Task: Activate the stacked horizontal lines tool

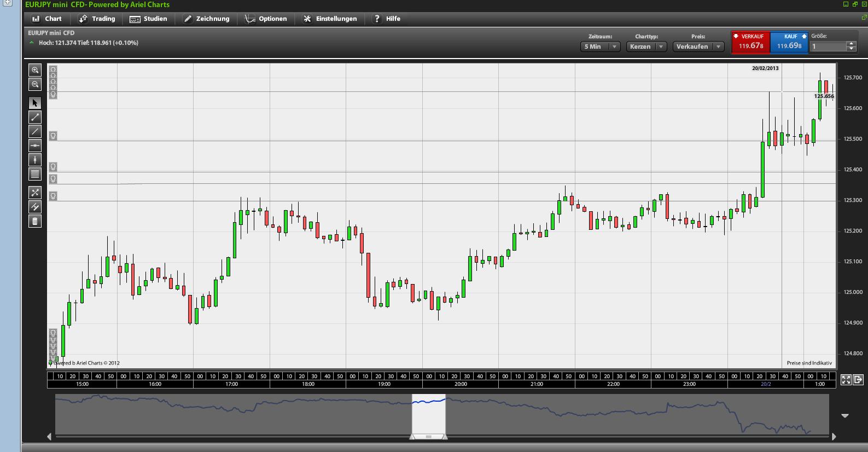Action: point(35,174)
